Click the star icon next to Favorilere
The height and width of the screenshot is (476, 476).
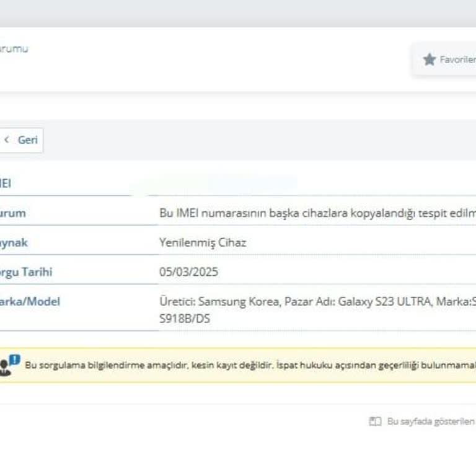click(x=430, y=59)
